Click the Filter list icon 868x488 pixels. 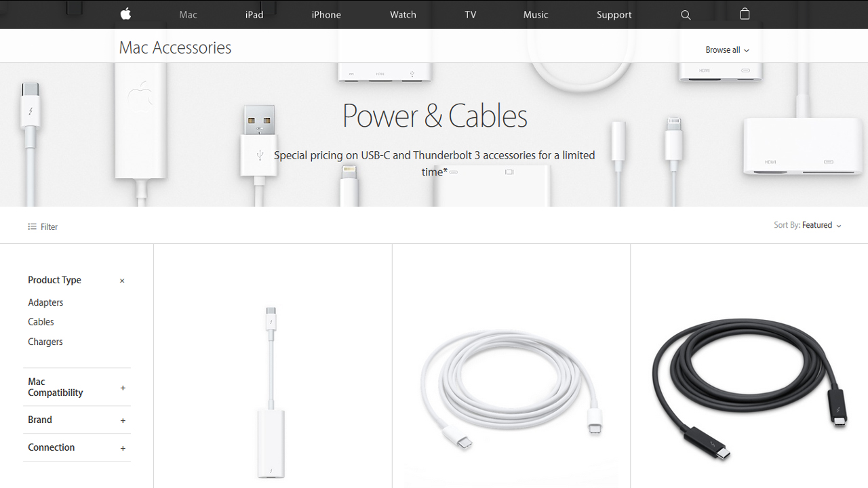pyautogui.click(x=32, y=226)
